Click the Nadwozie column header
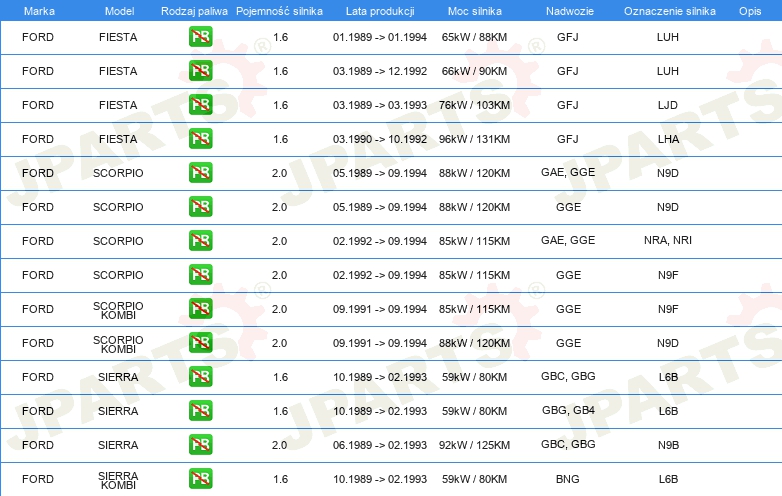This screenshot has width=782, height=496. [570, 11]
